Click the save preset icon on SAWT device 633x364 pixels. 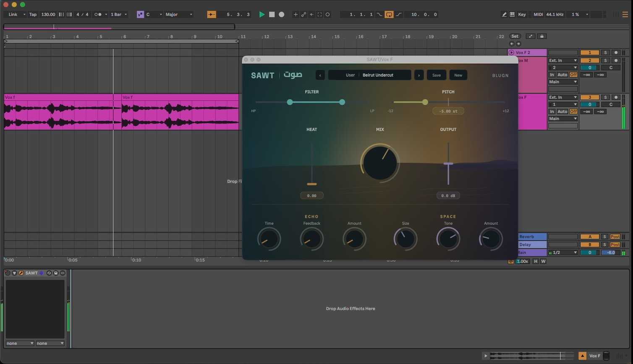(56, 273)
